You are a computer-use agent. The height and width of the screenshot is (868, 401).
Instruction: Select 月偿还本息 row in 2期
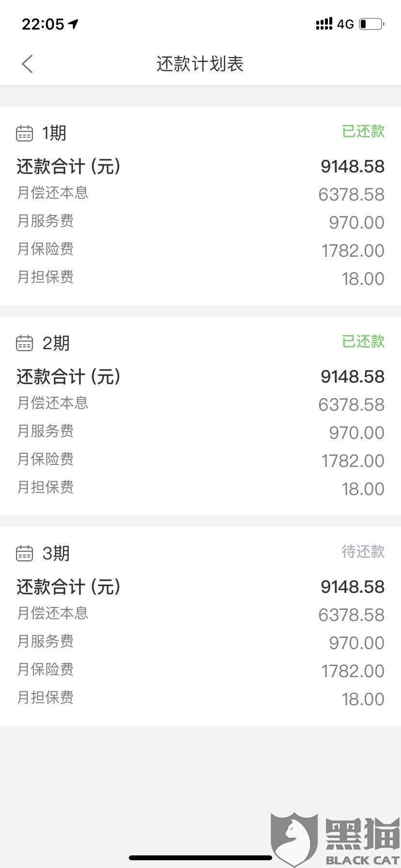point(200,403)
